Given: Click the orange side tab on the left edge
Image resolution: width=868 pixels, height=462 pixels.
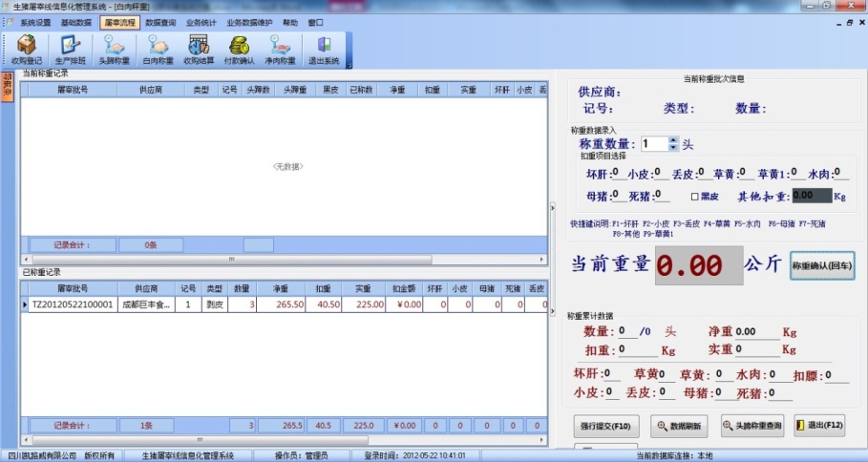Looking at the screenshot, I should tap(8, 87).
